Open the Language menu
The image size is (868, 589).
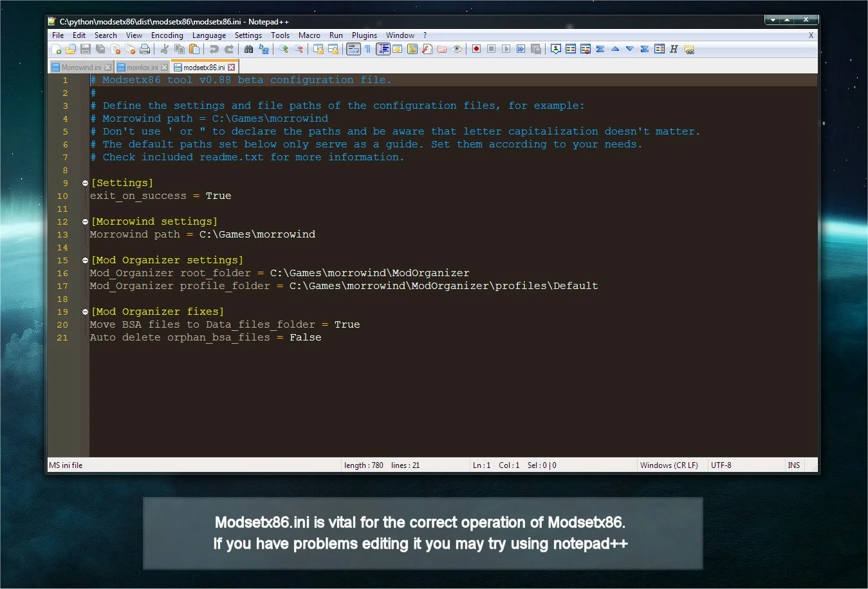(x=209, y=35)
